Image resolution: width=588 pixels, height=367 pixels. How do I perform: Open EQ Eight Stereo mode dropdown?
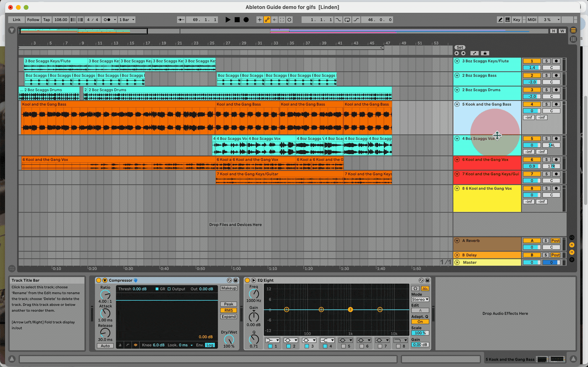point(420,300)
